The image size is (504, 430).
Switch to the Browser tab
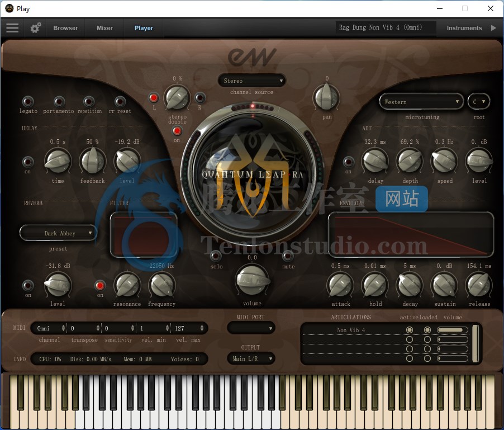coord(65,28)
